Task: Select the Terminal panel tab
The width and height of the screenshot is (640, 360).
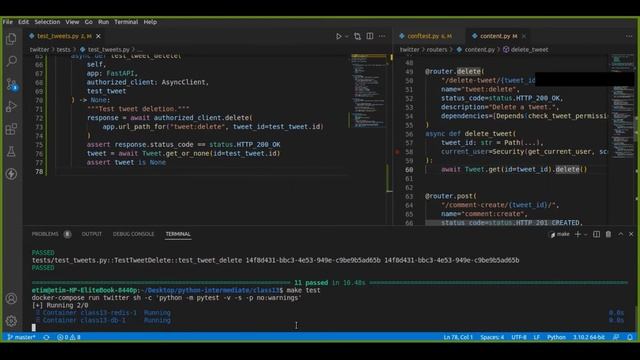Action: click(178, 234)
